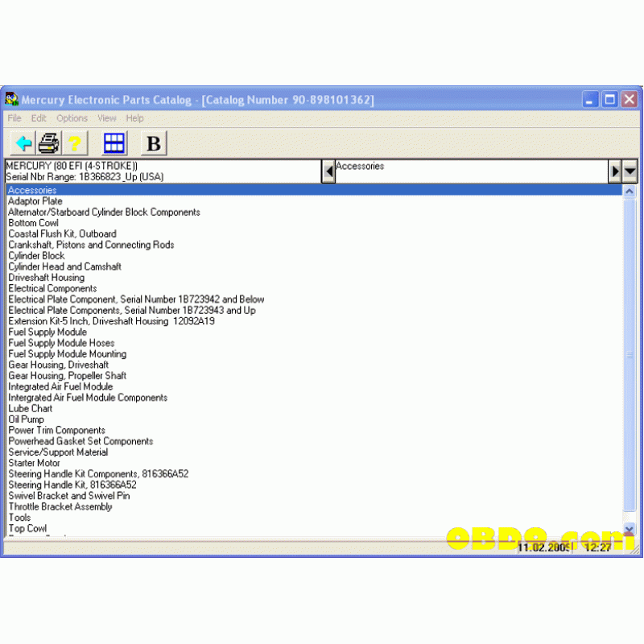Select Integrated Air Fuel Module

coord(61,386)
